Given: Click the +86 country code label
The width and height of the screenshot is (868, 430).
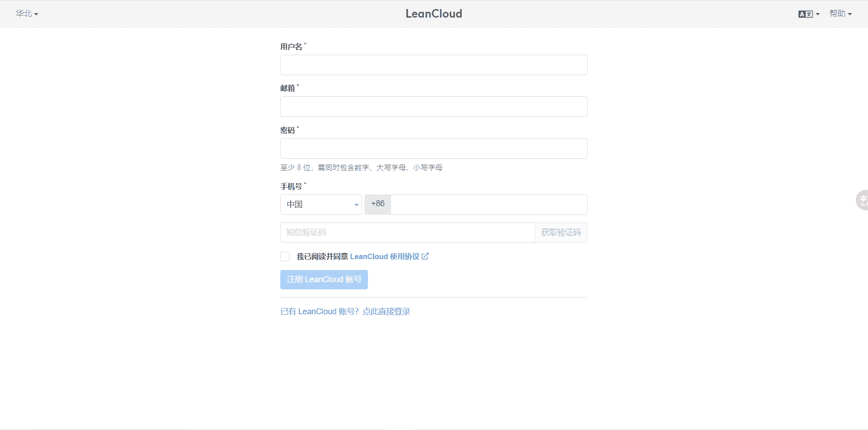Looking at the screenshot, I should [378, 204].
